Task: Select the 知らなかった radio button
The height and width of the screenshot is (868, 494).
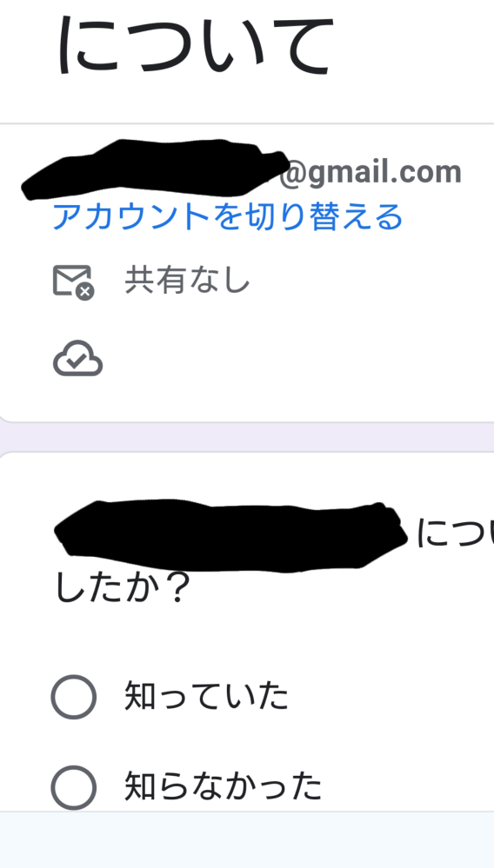Action: (74, 787)
